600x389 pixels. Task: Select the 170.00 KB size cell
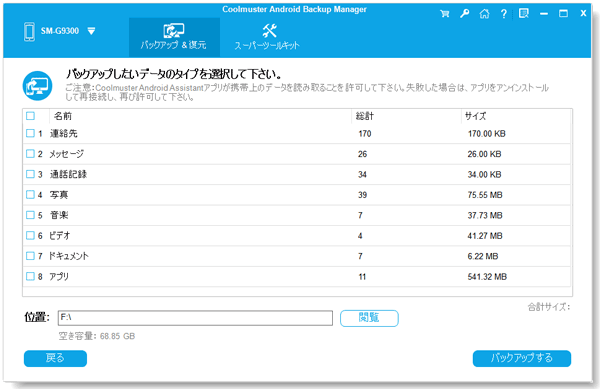tap(487, 133)
